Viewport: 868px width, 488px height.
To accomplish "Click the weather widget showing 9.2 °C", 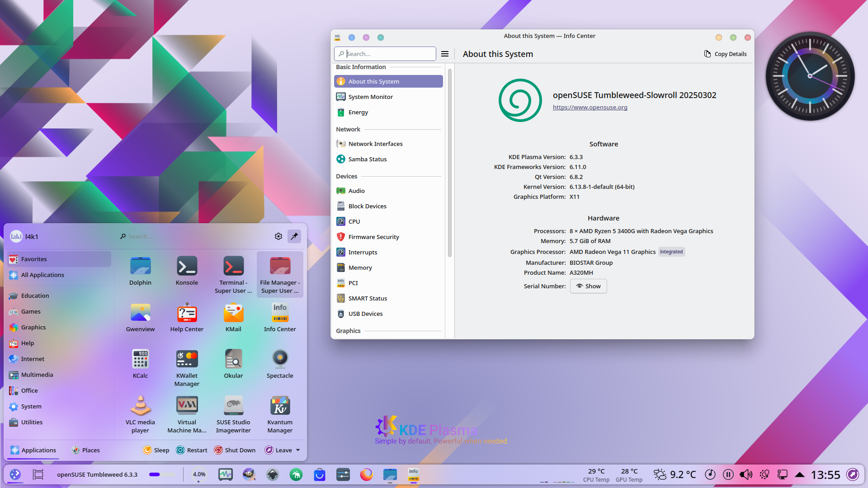I will coord(675,474).
